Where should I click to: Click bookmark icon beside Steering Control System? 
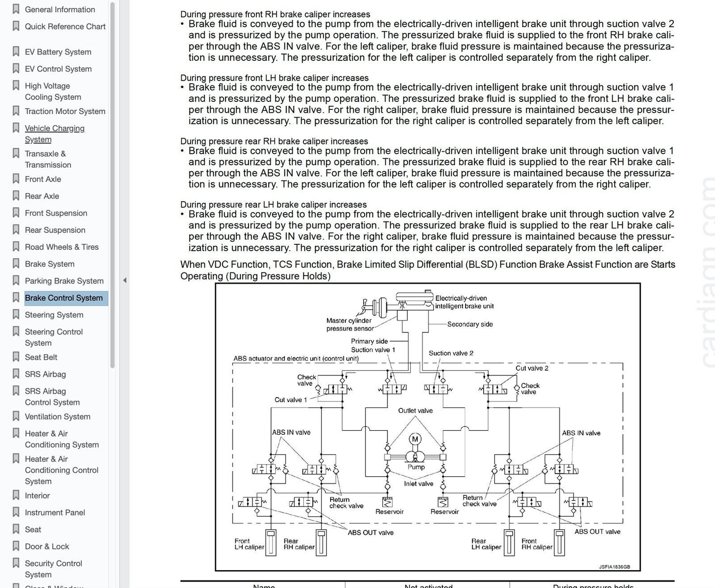pyautogui.click(x=16, y=331)
